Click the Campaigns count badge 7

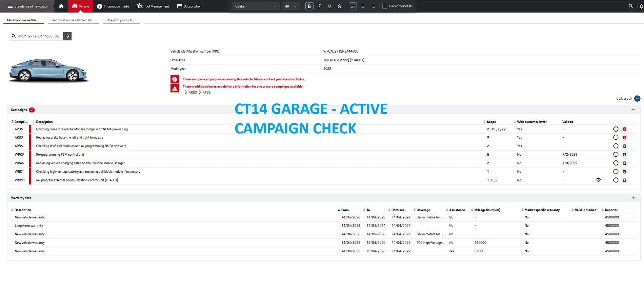(x=32, y=110)
